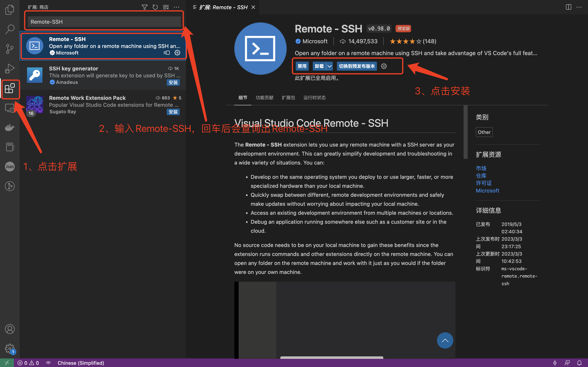
Task: Click the feedback person icon in status bar
Action: click(x=567, y=363)
